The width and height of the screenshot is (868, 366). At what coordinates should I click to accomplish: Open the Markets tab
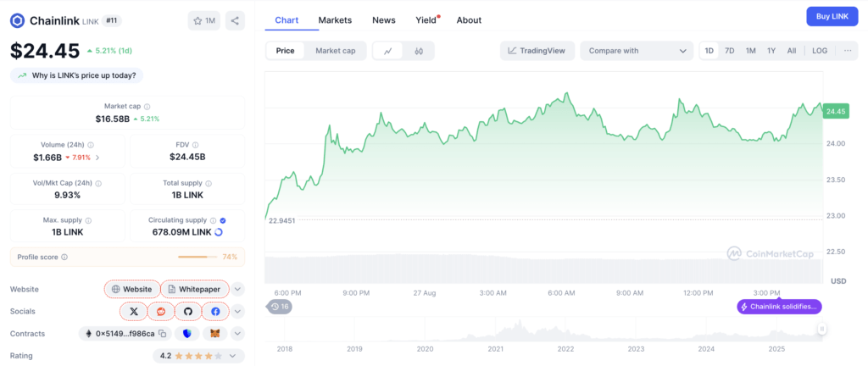point(335,19)
